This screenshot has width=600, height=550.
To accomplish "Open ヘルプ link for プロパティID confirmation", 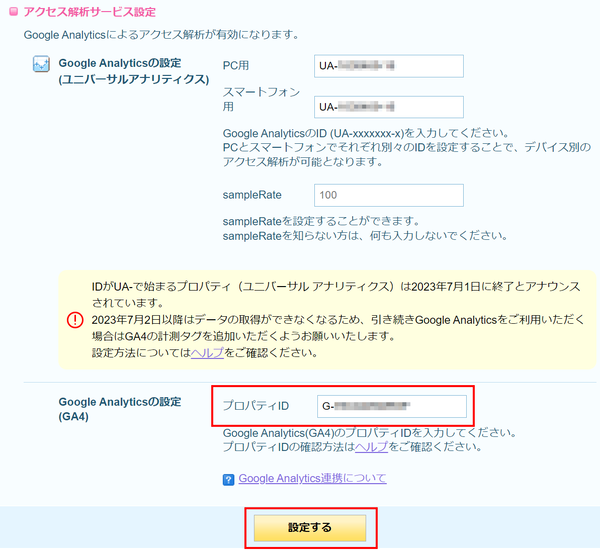I will (x=372, y=447).
